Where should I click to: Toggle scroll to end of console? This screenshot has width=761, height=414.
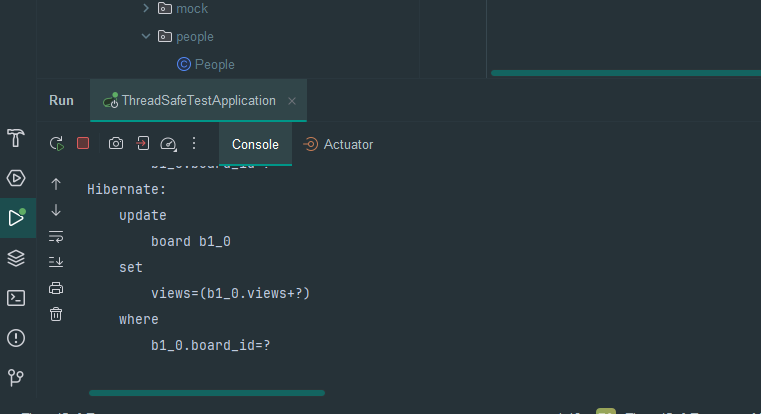(56, 262)
